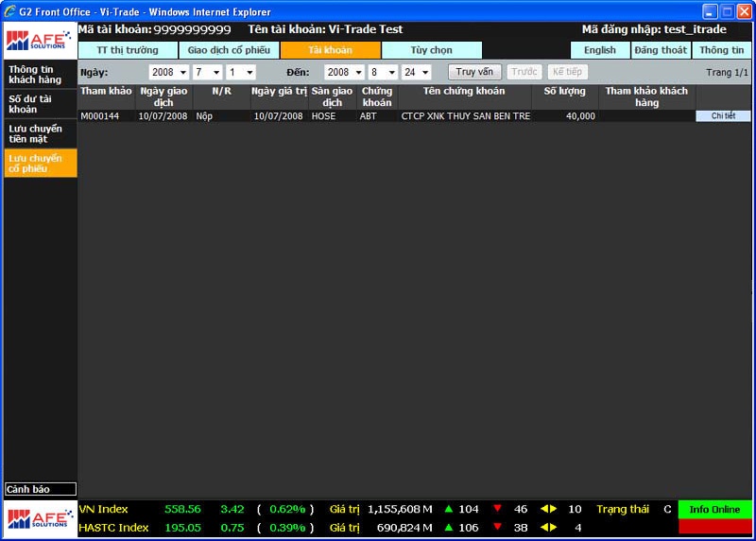Click the red down arrow in VN Index row
Viewport: 756px width, 541px height.
click(x=498, y=509)
